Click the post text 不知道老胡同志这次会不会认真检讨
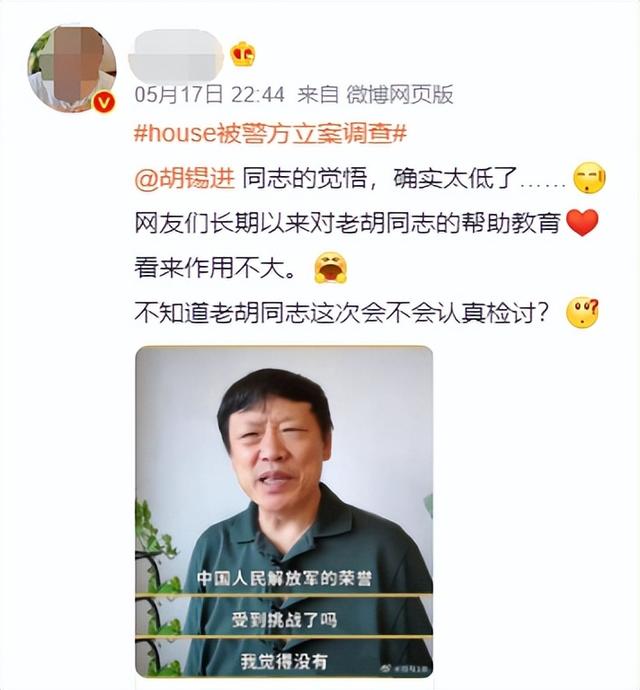Viewport: 640px width, 690px height. tap(342, 312)
